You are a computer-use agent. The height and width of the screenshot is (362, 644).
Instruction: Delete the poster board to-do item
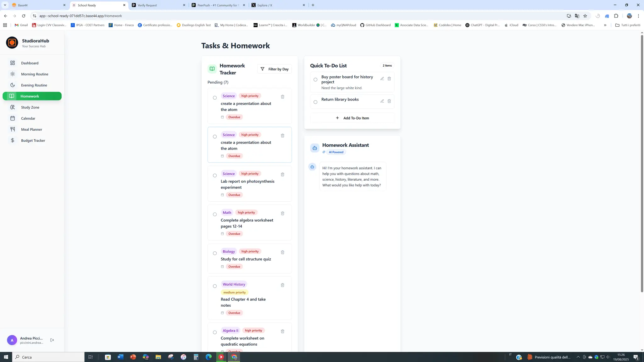(389, 79)
